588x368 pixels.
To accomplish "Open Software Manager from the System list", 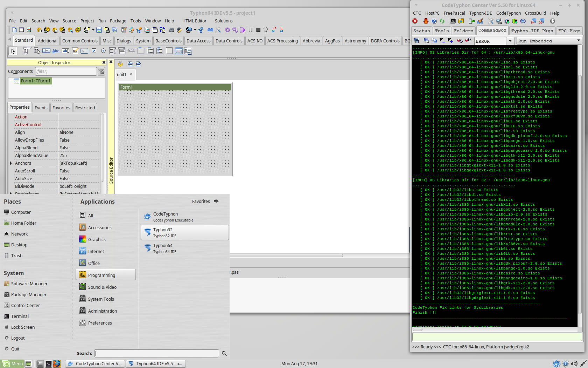I will 29,284.
